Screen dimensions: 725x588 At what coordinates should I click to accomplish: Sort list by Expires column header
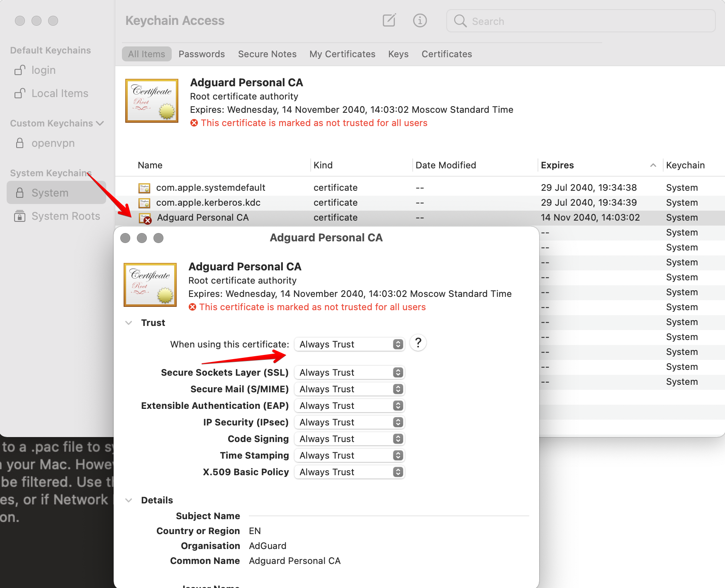click(x=557, y=165)
